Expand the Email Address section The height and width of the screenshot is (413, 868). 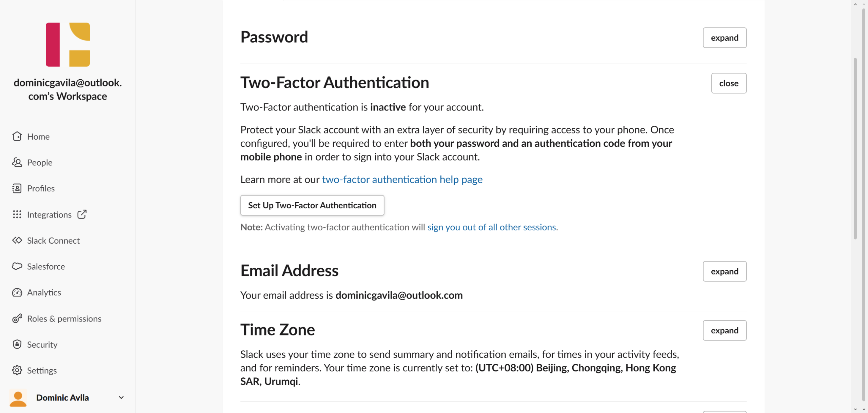pyautogui.click(x=724, y=271)
